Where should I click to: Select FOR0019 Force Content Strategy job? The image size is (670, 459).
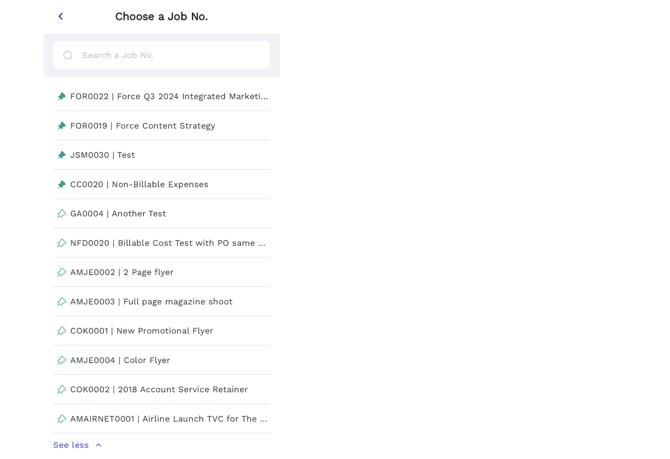pos(142,126)
